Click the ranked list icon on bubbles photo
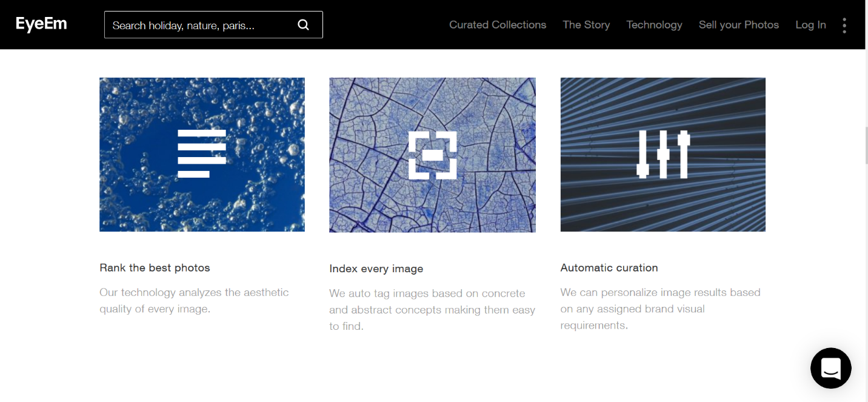The image size is (868, 402). tap(202, 153)
